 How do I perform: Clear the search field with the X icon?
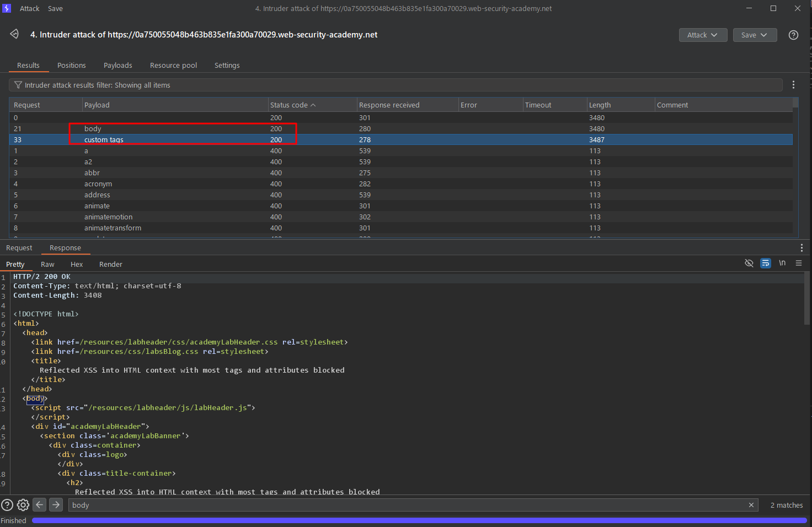tap(751, 505)
